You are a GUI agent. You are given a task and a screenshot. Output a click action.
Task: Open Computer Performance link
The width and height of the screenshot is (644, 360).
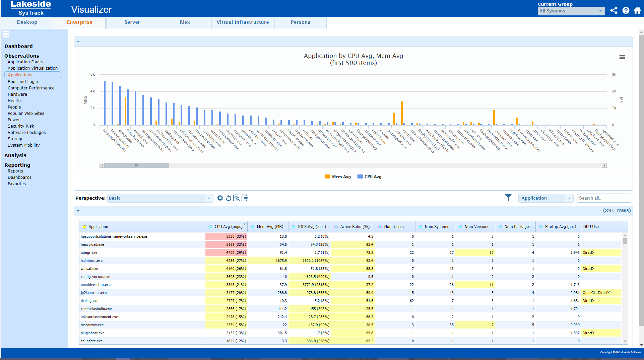click(31, 88)
